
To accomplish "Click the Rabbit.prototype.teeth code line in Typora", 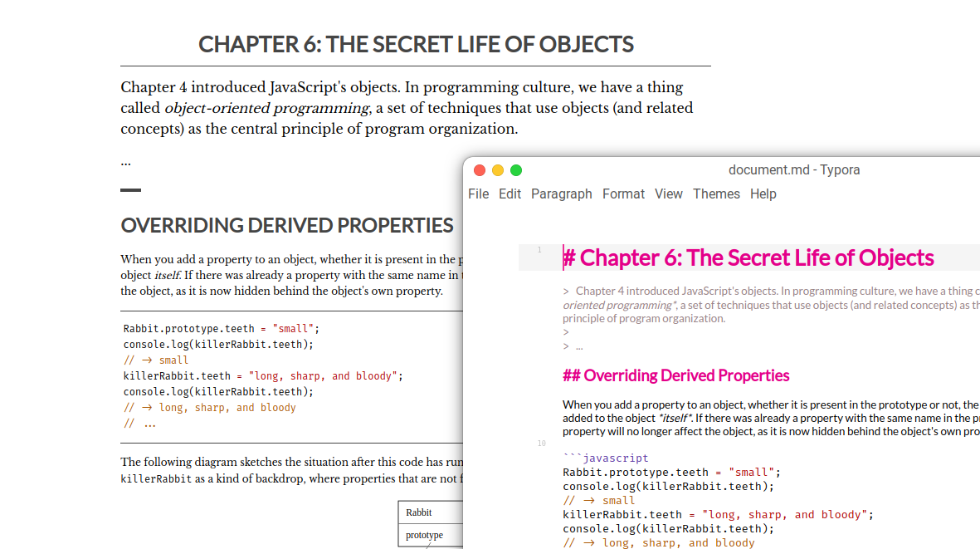I will [x=672, y=472].
